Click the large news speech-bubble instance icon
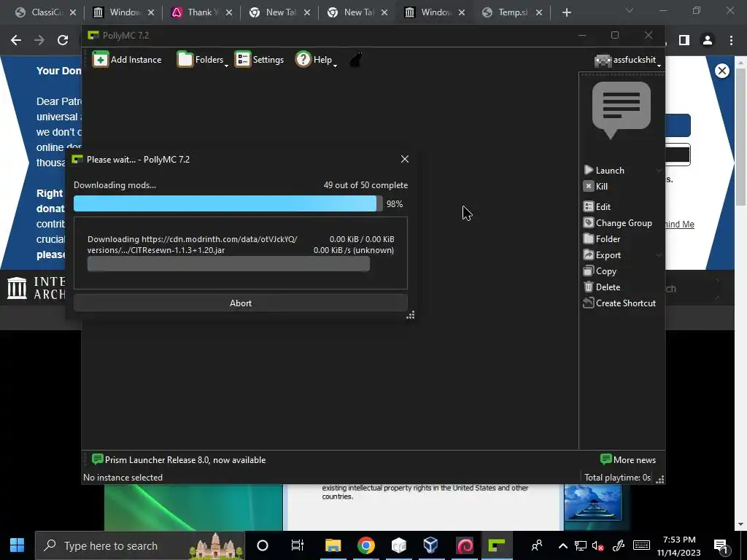Image resolution: width=747 pixels, height=560 pixels. (x=622, y=109)
